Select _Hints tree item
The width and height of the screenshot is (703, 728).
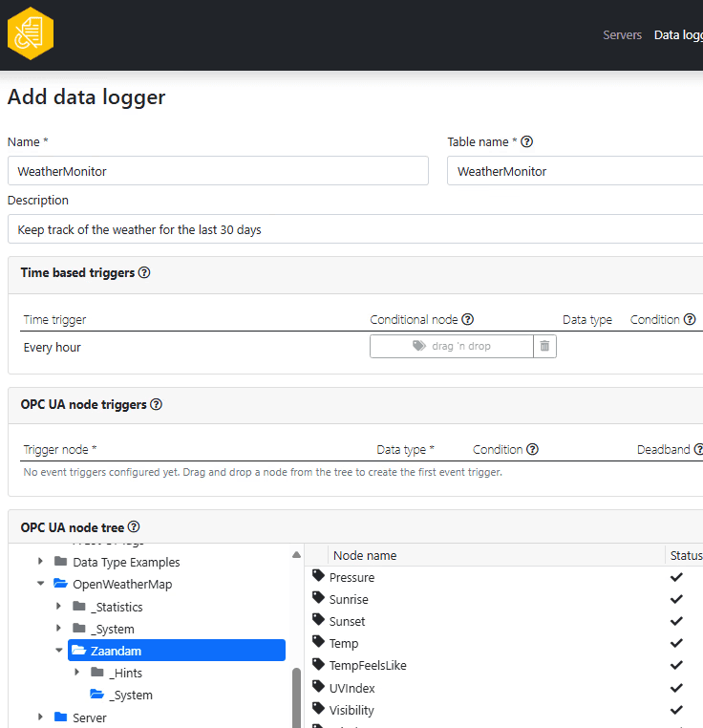[x=125, y=673]
